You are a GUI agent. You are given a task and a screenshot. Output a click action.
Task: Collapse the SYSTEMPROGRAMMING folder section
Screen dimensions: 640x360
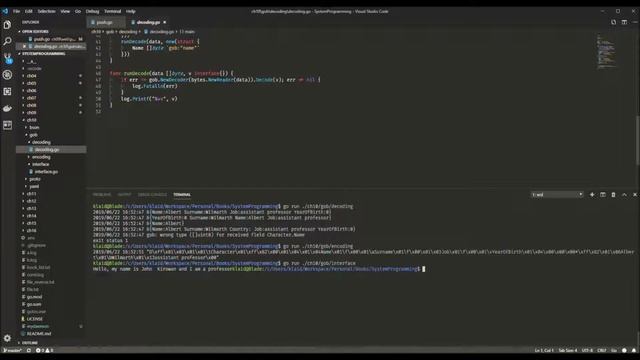pyautogui.click(x=41, y=53)
